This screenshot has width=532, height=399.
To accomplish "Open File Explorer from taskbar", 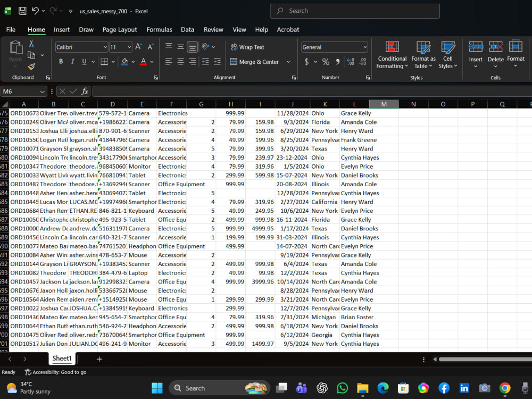I will click(362, 388).
